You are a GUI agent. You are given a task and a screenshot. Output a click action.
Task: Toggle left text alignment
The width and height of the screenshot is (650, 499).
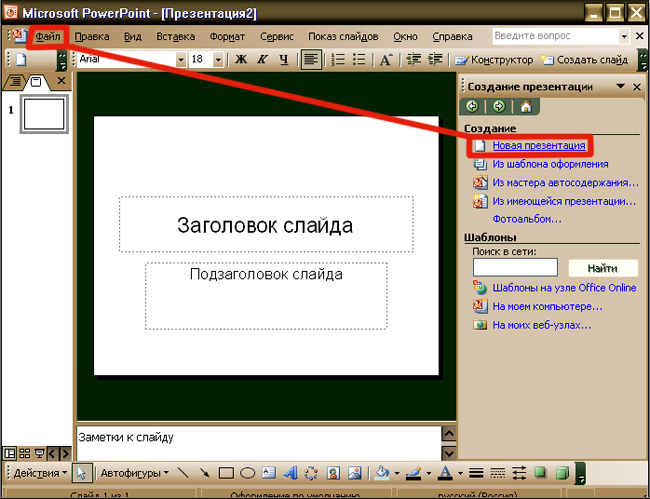(311, 60)
